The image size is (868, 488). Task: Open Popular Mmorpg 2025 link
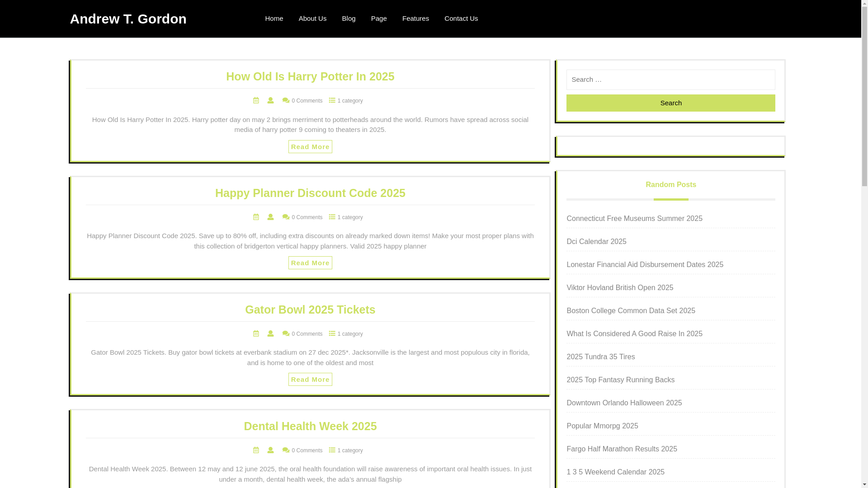602,426
